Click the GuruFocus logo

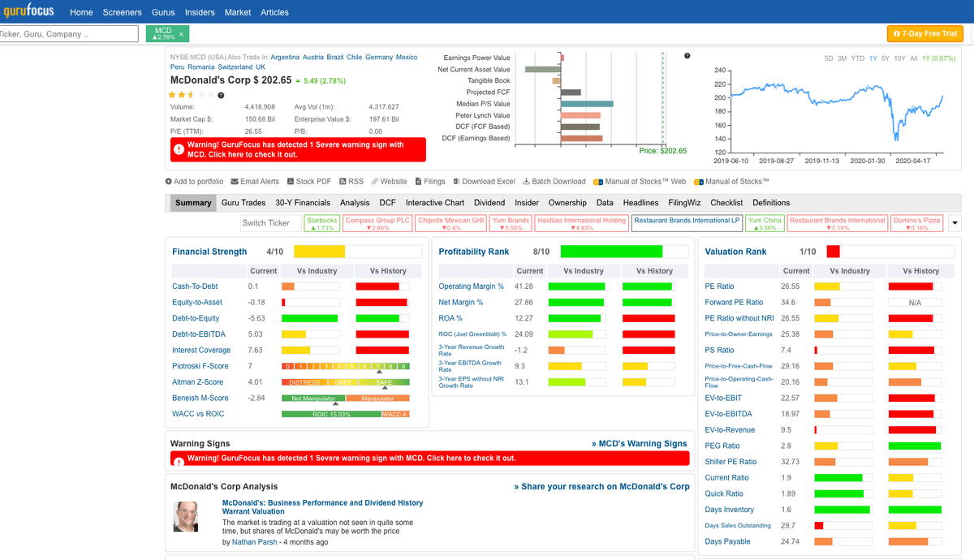[29, 11]
